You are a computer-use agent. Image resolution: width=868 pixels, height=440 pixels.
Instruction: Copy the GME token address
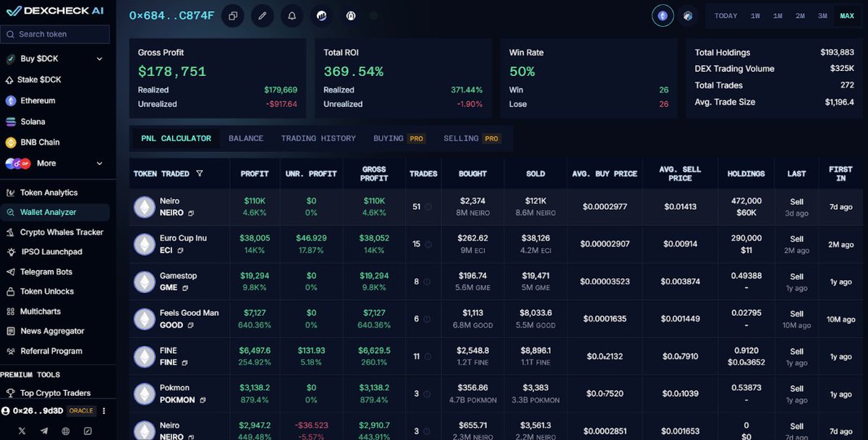coord(185,288)
